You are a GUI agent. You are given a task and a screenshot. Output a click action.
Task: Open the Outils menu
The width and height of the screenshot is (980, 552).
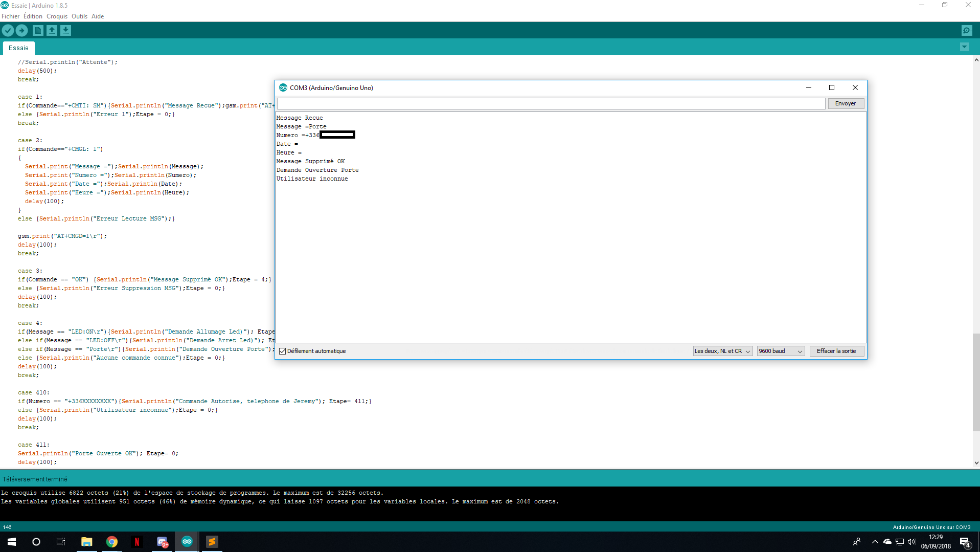[x=79, y=16]
